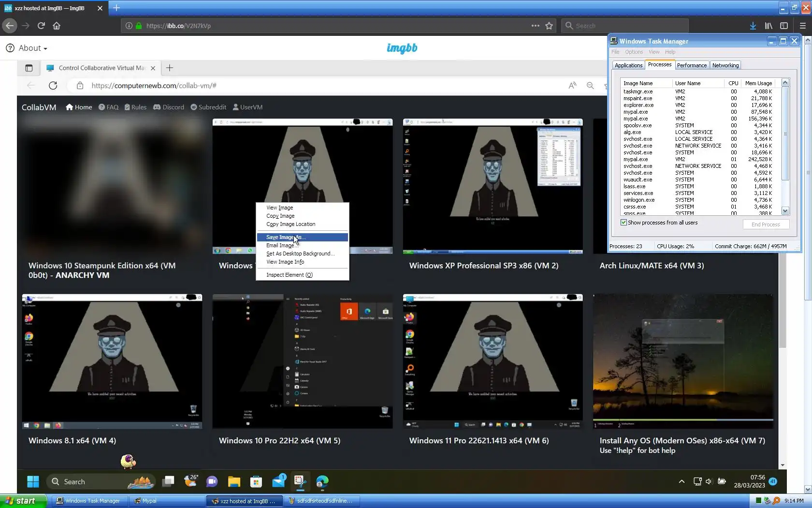This screenshot has height=508, width=812.
Task: Click the imgbb logo
Action: point(402,48)
